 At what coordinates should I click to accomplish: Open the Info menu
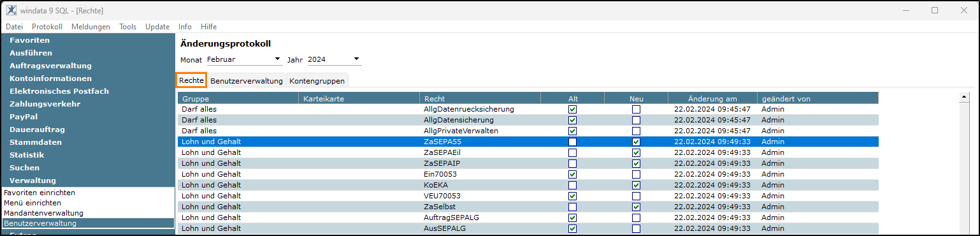coord(185,27)
